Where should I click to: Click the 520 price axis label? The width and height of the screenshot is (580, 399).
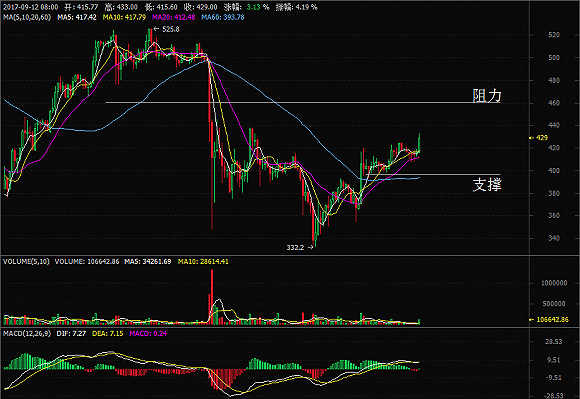[x=554, y=35]
